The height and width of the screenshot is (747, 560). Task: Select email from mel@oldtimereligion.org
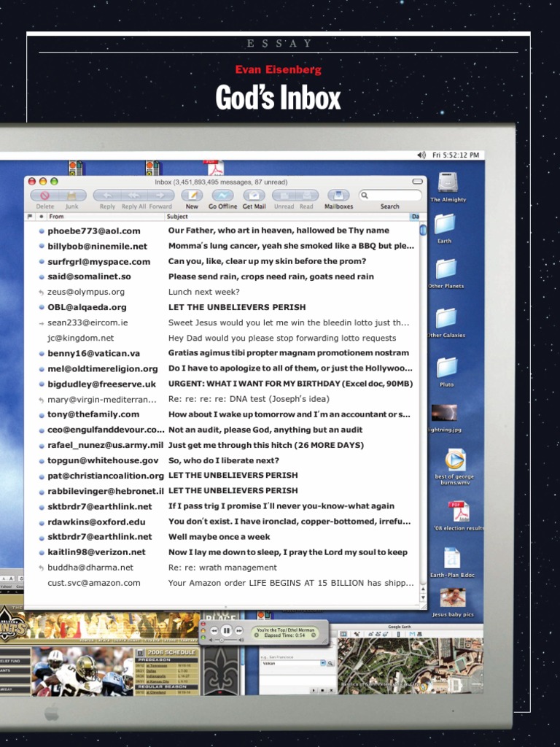[223, 368]
